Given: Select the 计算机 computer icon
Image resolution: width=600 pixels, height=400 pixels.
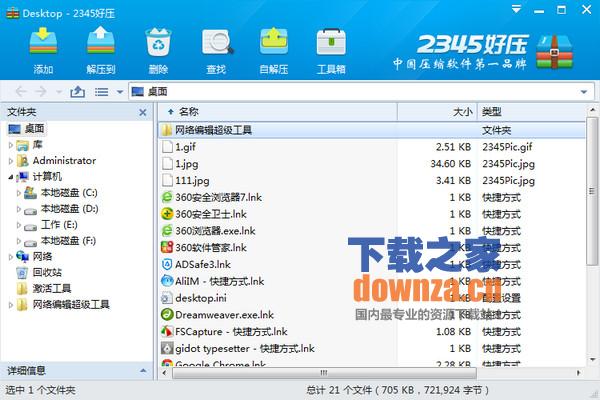Looking at the screenshot, I should click(23, 177).
